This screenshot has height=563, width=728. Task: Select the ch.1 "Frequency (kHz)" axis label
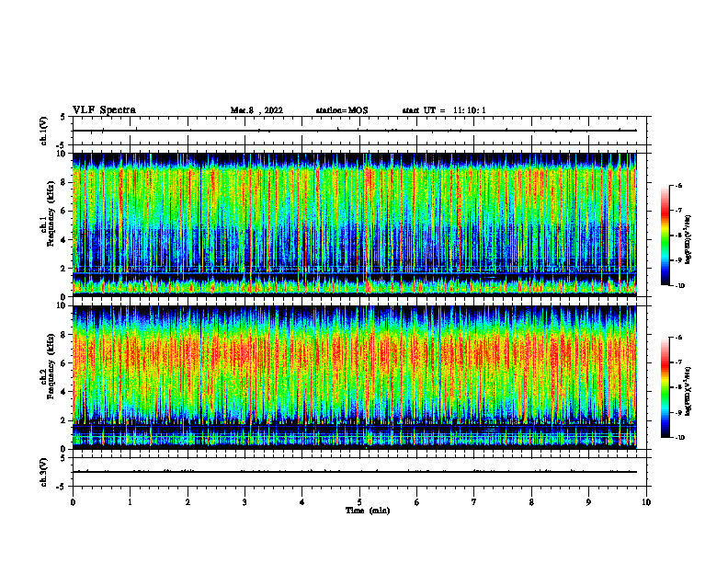tap(51, 214)
